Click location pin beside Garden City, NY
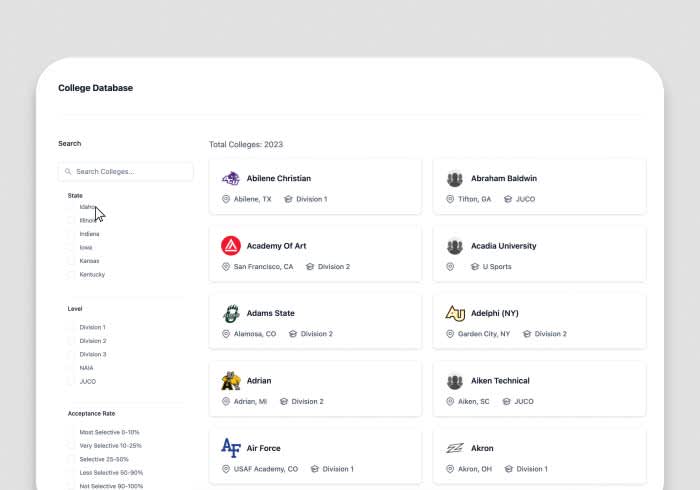Viewport: 700px width, 490px height. [x=450, y=334]
